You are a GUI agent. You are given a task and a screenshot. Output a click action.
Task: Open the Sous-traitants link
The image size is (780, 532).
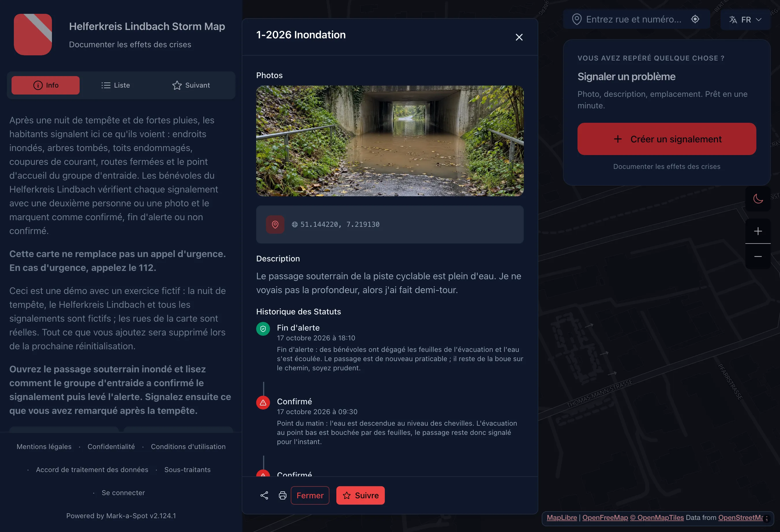(187, 470)
